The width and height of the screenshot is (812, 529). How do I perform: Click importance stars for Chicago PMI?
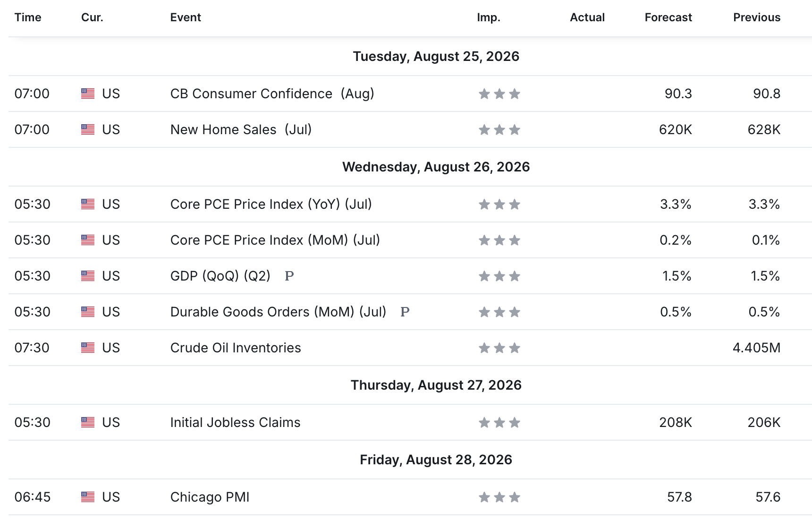(x=499, y=497)
